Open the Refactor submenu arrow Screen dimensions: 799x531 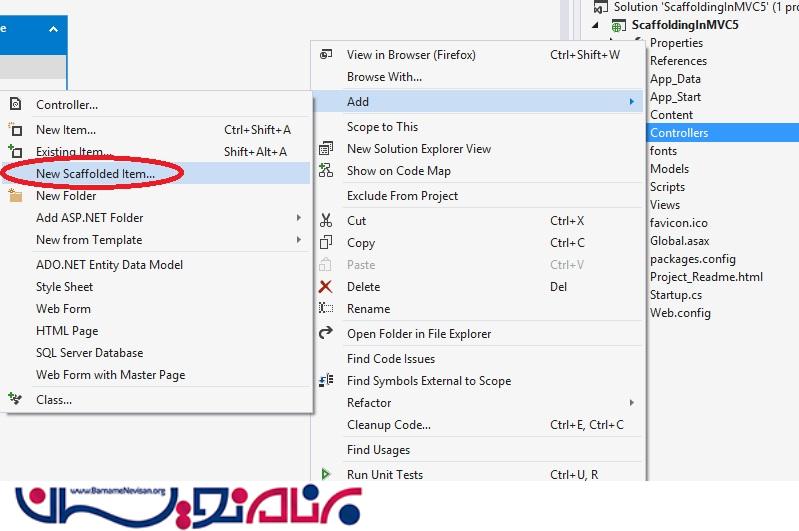click(632, 403)
